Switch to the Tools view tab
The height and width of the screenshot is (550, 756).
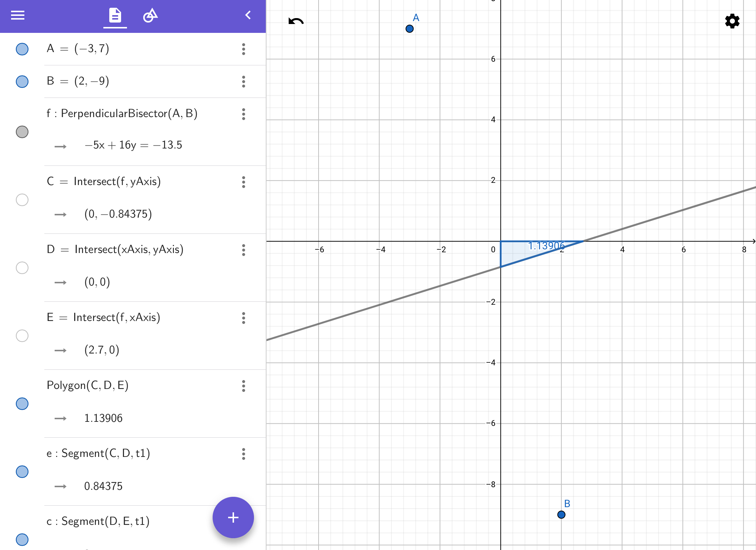click(x=150, y=16)
